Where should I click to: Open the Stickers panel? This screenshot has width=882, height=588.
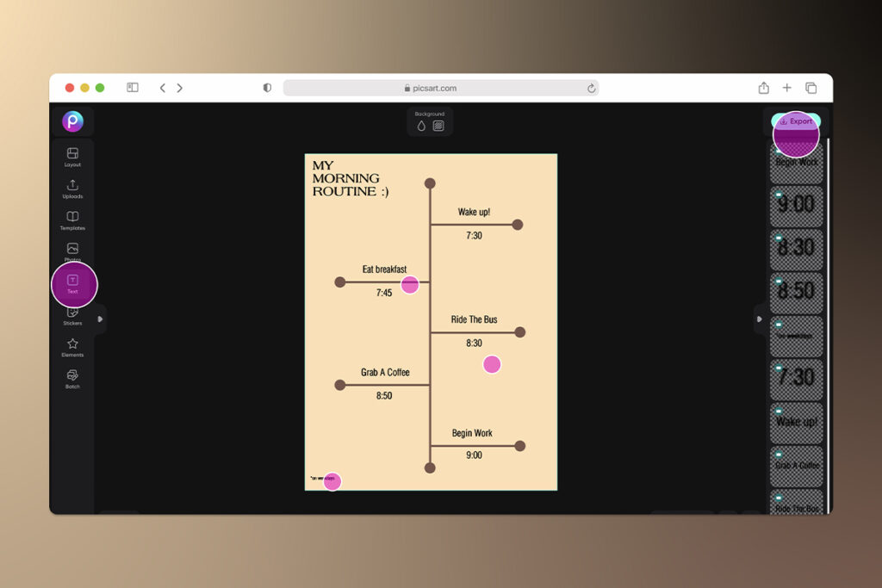(x=72, y=314)
